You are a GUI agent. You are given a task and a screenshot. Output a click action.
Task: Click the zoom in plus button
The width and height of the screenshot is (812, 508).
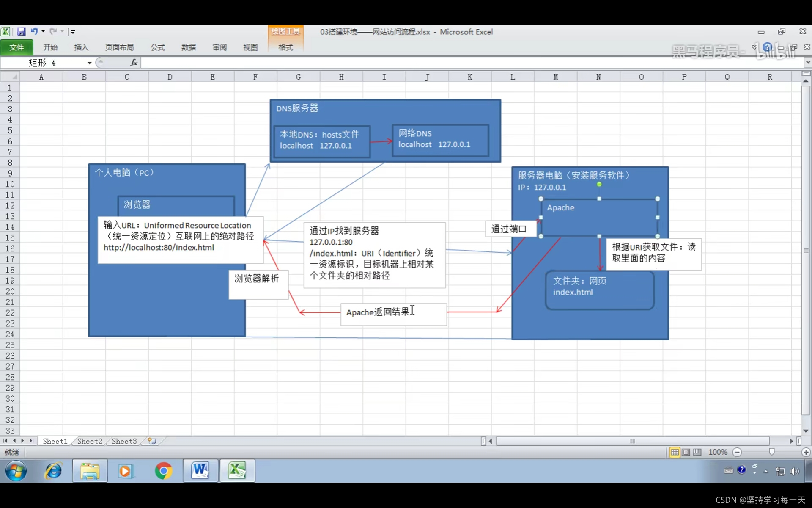[x=806, y=452]
